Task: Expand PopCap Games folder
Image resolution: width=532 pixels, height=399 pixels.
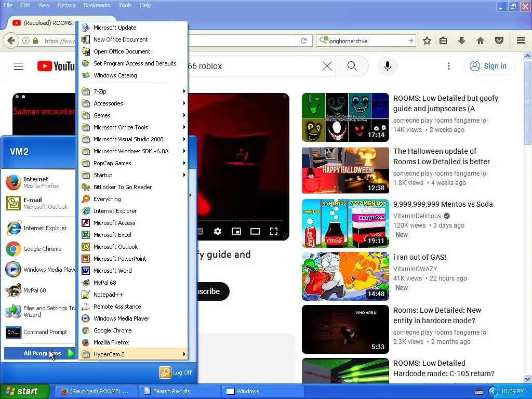Action: click(133, 163)
